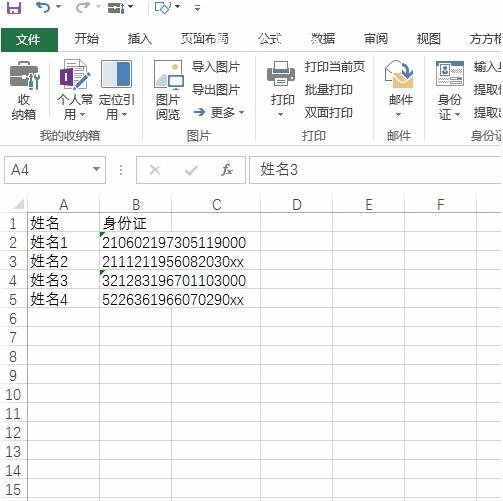Click the 导入图片 button
Viewport: 503px width, 501px height.
216,67
